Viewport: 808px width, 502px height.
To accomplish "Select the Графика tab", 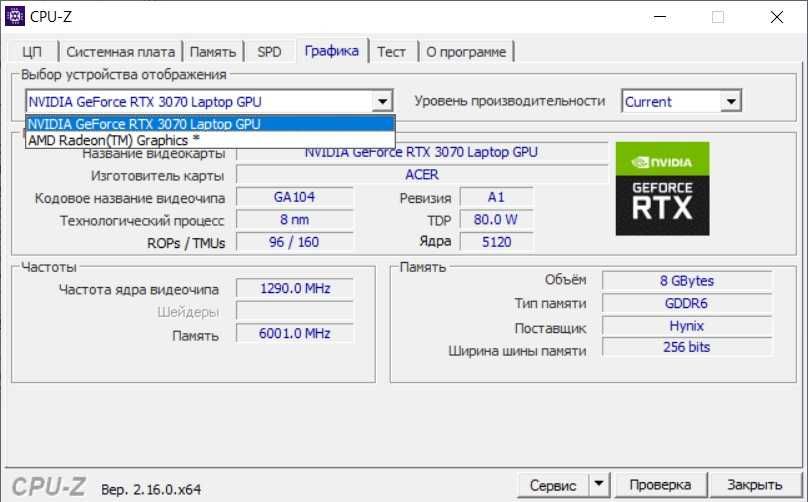I will [x=331, y=51].
